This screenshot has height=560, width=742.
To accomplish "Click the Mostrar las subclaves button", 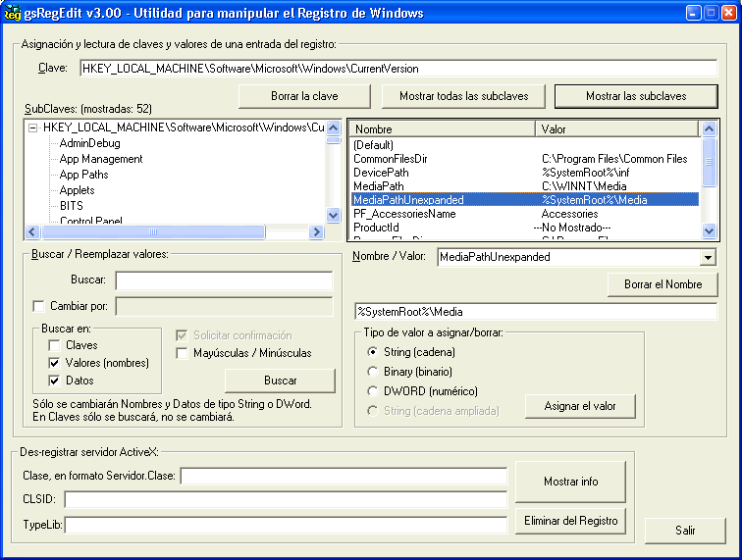I will tap(636, 96).
